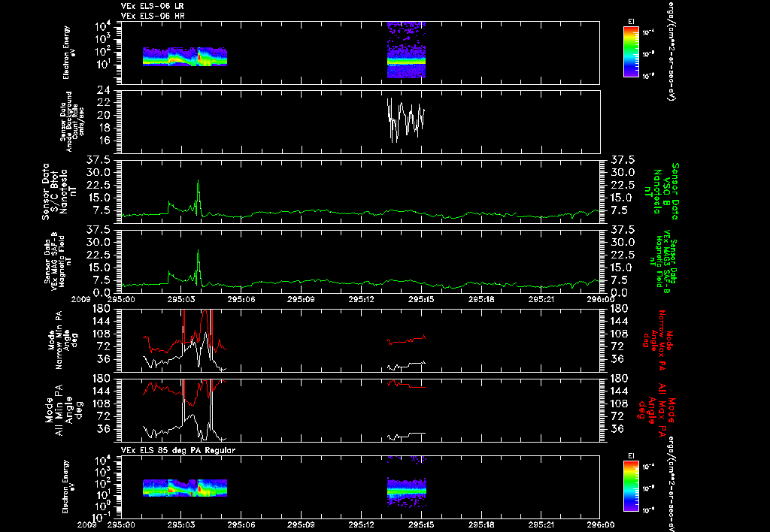Click the green "VSO B Nanotesla" right-side label
Image resolution: width=770 pixels, height=532 pixels.
tap(663, 192)
